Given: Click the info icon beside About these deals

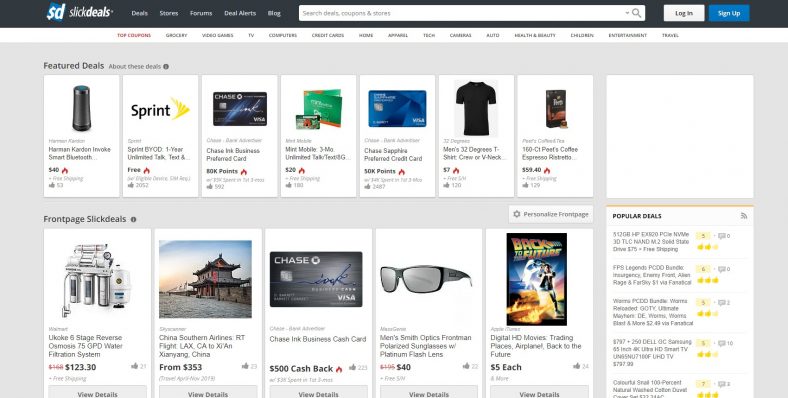Looking at the screenshot, I should click(166, 66).
